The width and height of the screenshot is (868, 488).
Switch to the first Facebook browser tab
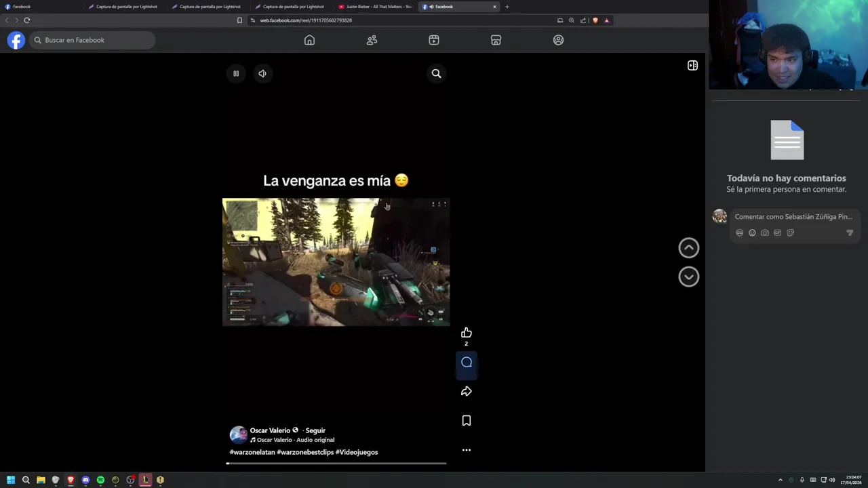tap(41, 7)
